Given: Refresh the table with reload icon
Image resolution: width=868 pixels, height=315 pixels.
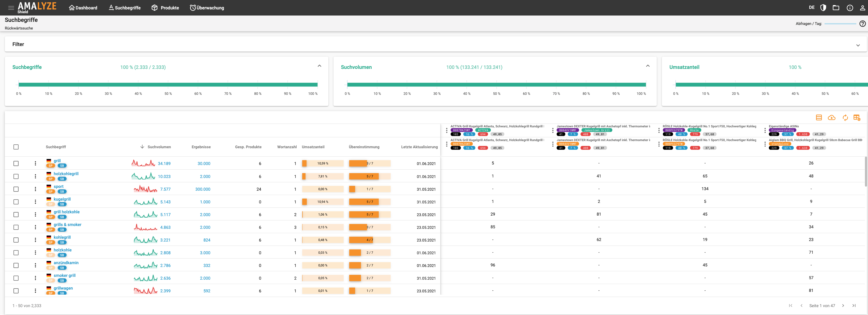Looking at the screenshot, I should click(845, 117).
